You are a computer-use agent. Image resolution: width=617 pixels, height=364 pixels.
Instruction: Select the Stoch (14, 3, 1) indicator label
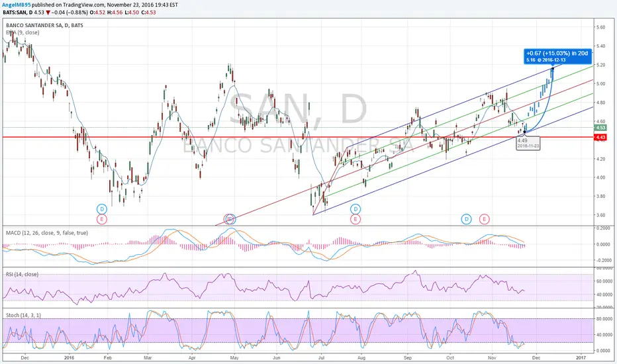pos(23,315)
